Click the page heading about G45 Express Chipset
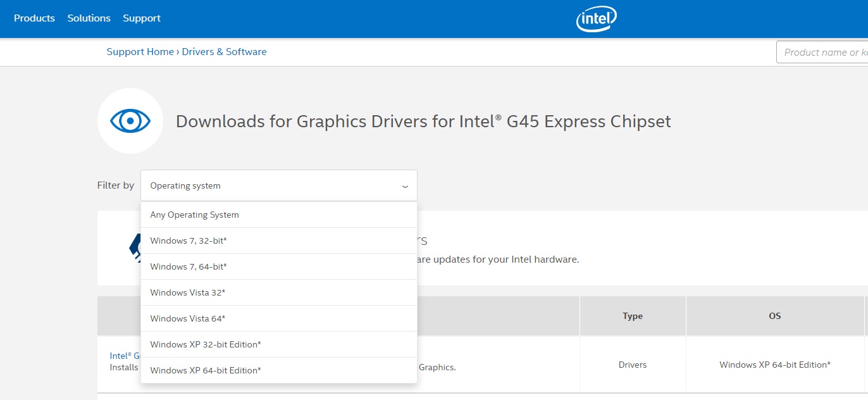 [423, 121]
